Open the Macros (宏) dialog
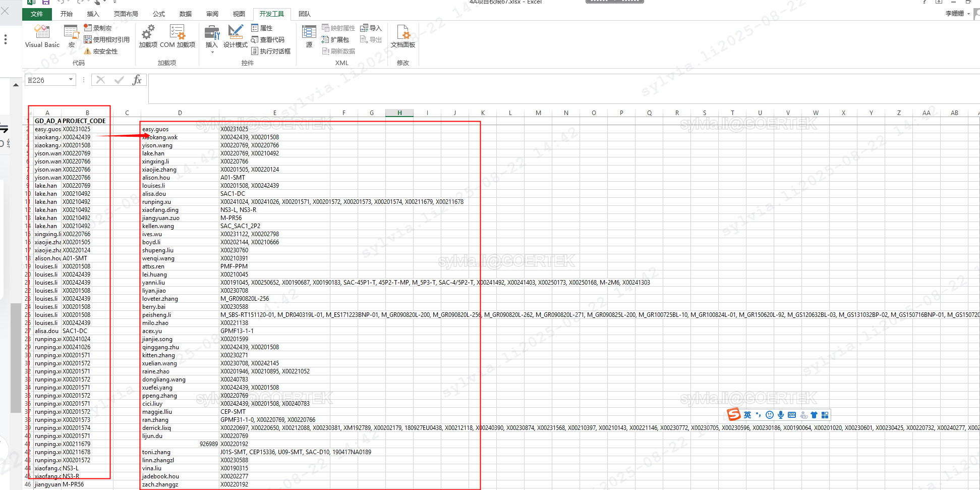The image size is (980, 490). point(71,36)
